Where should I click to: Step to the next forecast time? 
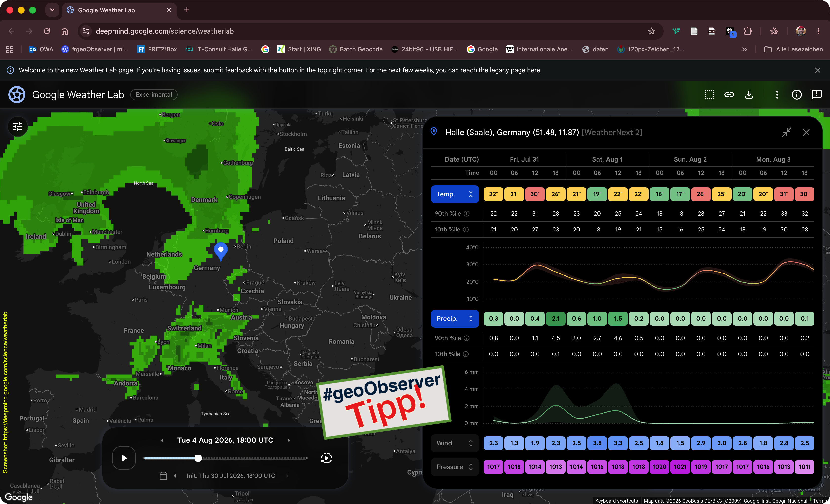click(x=288, y=440)
